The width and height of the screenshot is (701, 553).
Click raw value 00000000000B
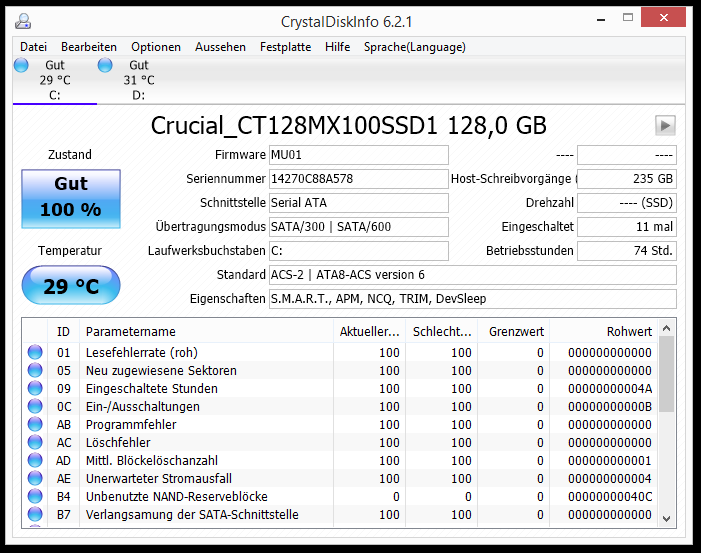(610, 406)
